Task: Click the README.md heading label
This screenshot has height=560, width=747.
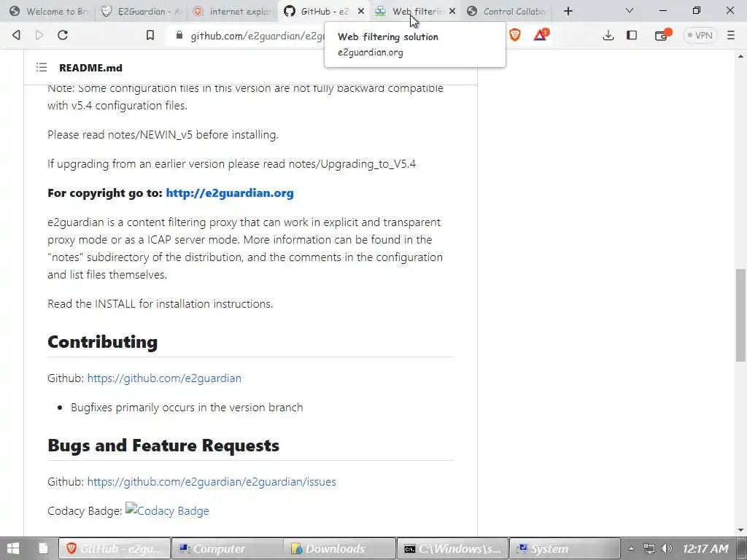Action: pyautogui.click(x=90, y=68)
